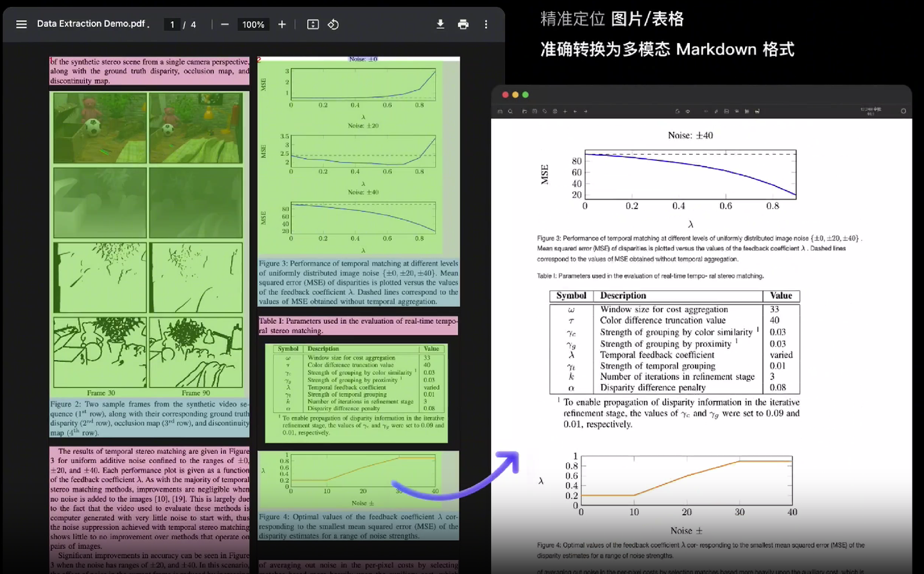
Task: Toggle fullscreen via the green traffic light
Action: 525,94
